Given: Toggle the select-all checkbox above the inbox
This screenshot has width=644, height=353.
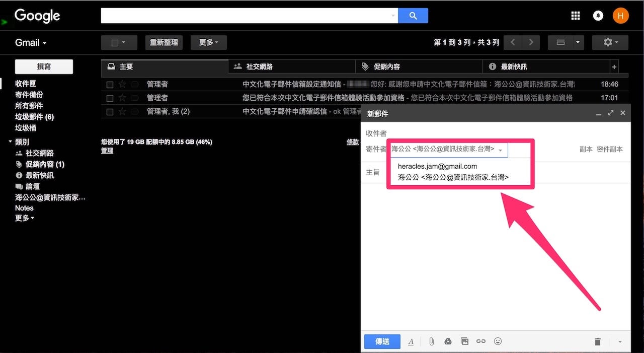Looking at the screenshot, I should click(116, 42).
